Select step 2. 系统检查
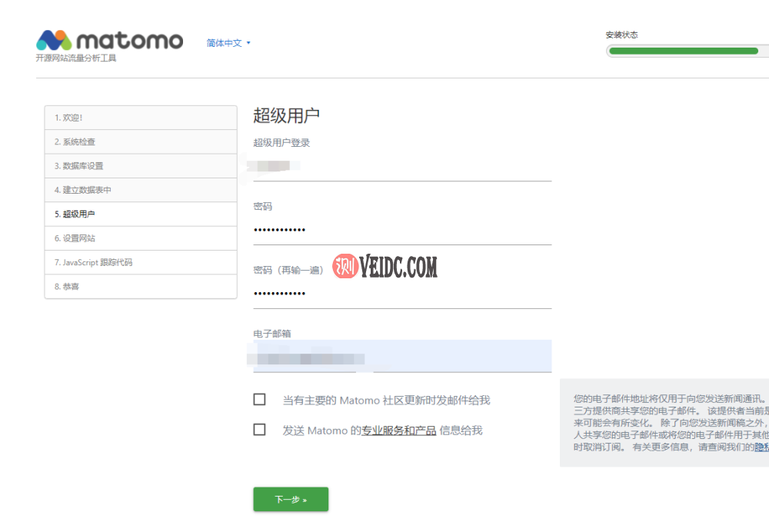The image size is (769, 532). [x=141, y=141]
